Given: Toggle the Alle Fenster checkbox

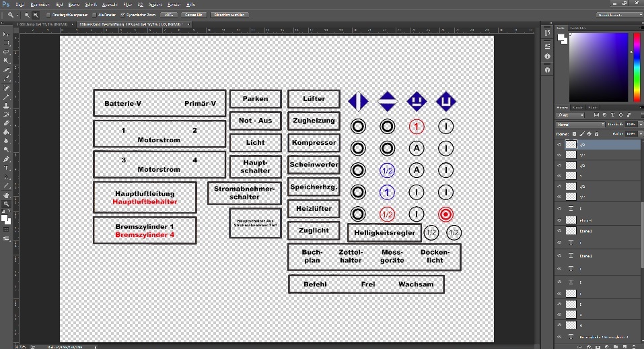Looking at the screenshot, I should (93, 14).
